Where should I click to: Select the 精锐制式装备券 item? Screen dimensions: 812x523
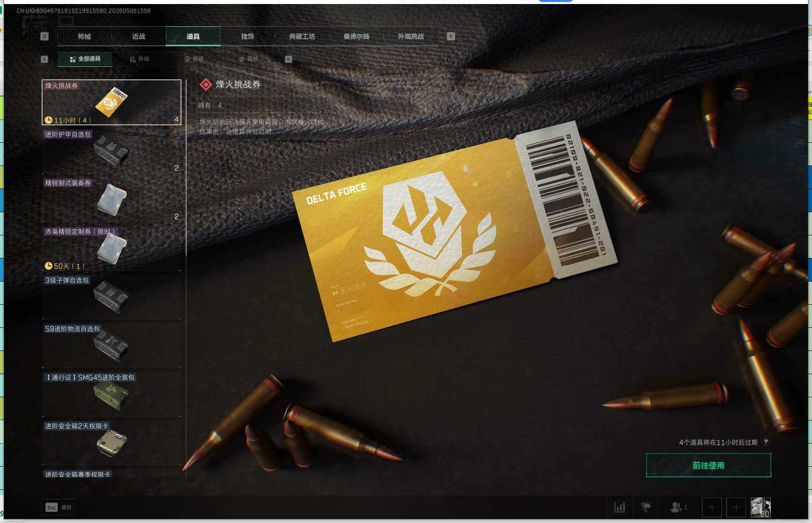coord(112,200)
